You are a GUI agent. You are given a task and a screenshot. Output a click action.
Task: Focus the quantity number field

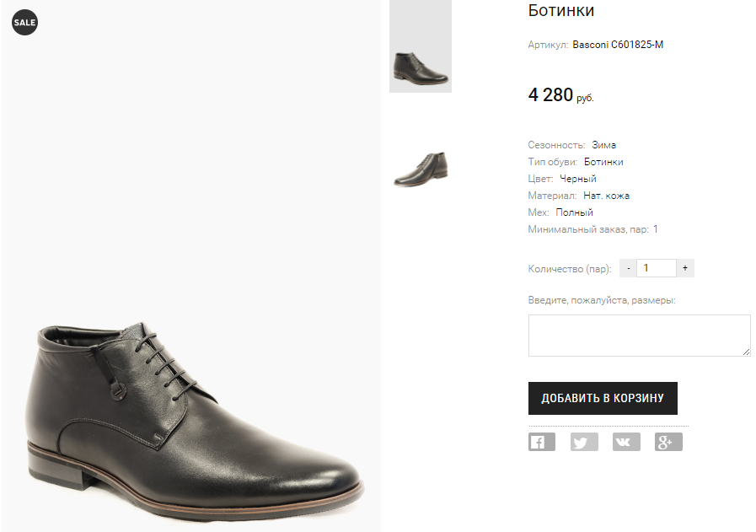pyautogui.click(x=657, y=268)
